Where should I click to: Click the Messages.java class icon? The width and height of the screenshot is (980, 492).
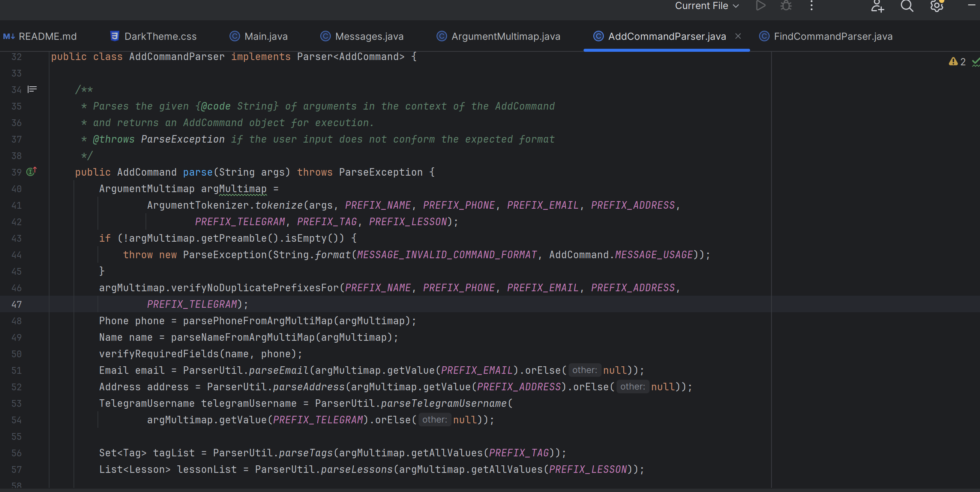[x=325, y=36]
